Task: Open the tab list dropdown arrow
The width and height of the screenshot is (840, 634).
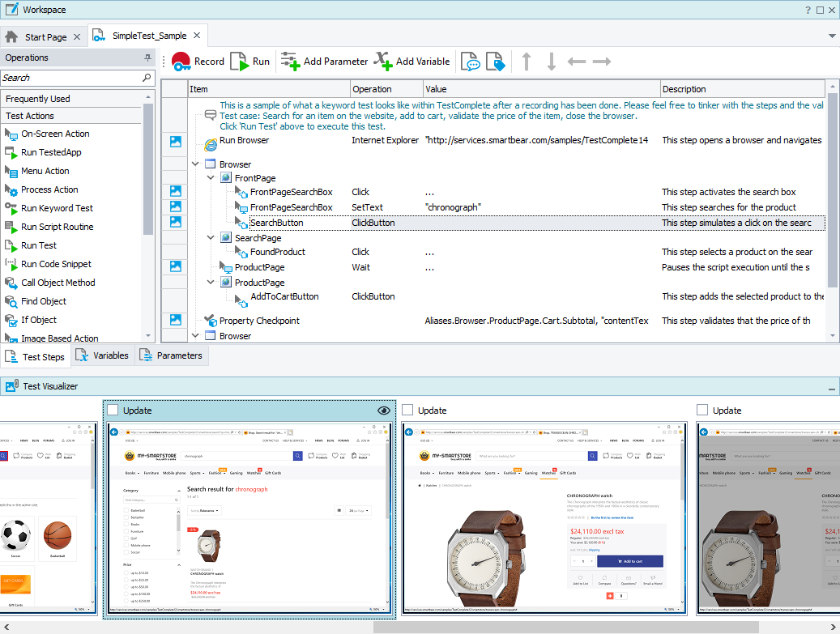Action: (832, 36)
